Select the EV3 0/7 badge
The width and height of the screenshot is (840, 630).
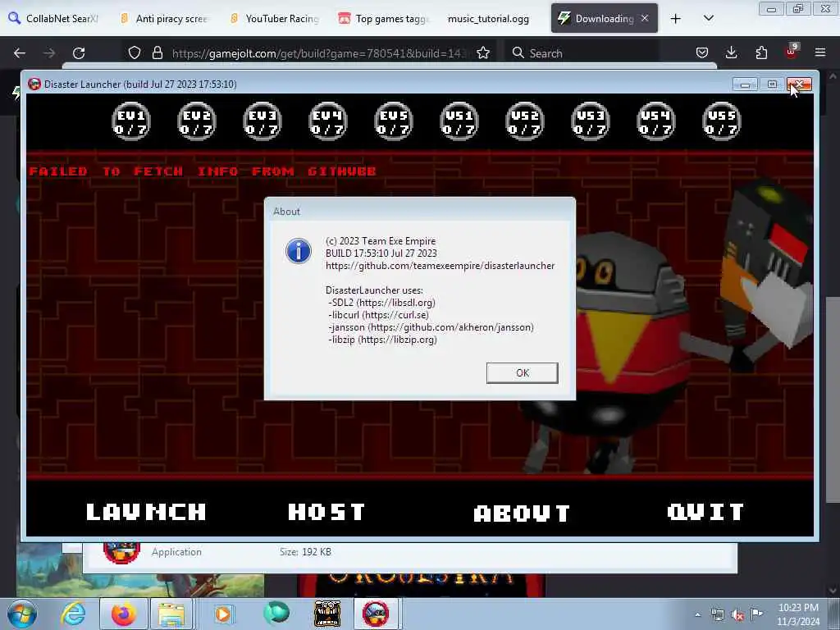tap(262, 121)
